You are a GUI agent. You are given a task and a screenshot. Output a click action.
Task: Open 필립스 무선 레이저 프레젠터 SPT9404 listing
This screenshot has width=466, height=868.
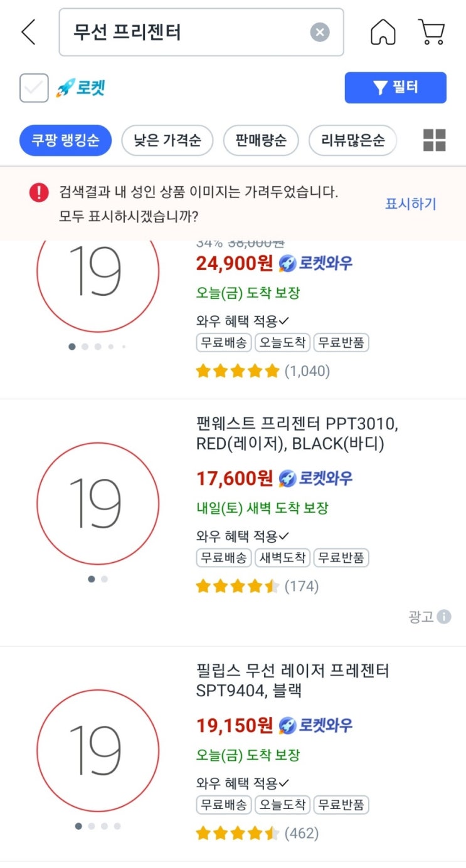(x=292, y=681)
